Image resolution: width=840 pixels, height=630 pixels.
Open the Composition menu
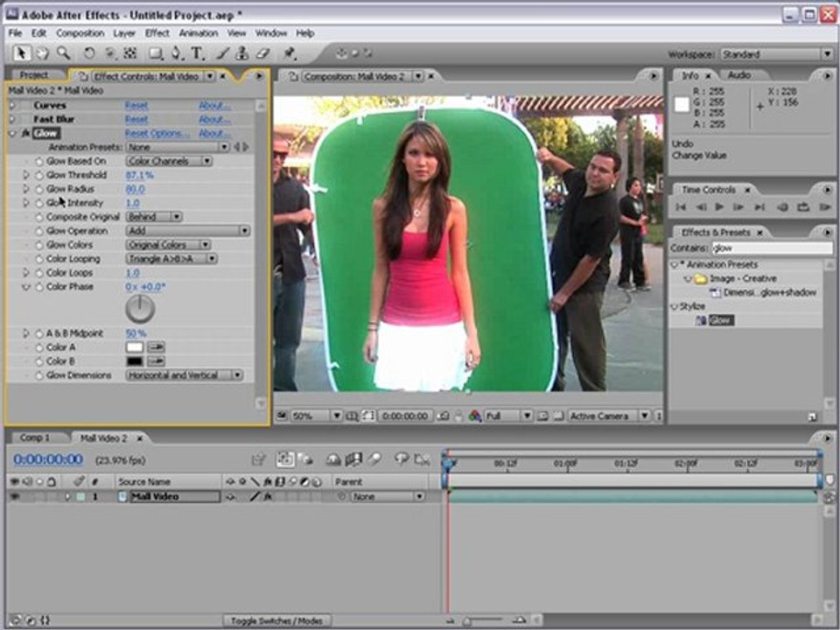(x=80, y=33)
